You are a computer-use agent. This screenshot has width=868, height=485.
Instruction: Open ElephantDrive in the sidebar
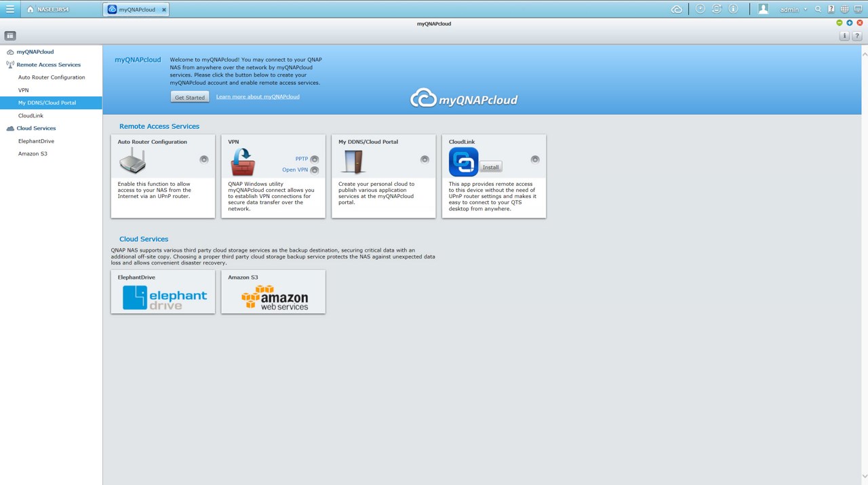tap(36, 141)
